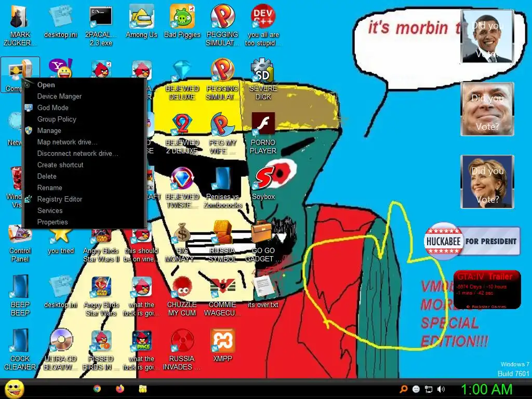Select Delete from the context menu
532x399 pixels.
click(84, 177)
